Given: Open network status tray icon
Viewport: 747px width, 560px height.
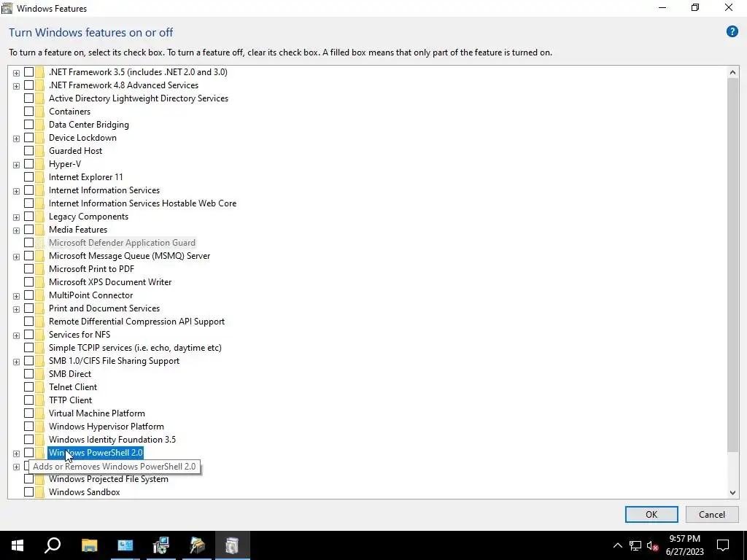Looking at the screenshot, I should pos(635,545).
